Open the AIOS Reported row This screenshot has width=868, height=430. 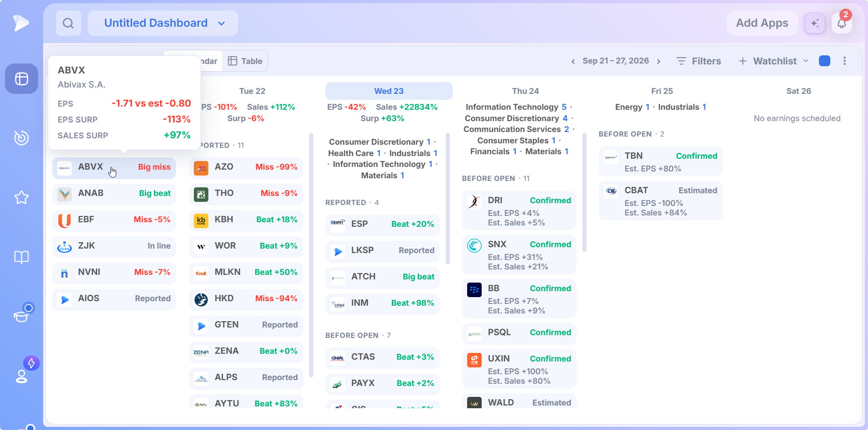tap(114, 300)
